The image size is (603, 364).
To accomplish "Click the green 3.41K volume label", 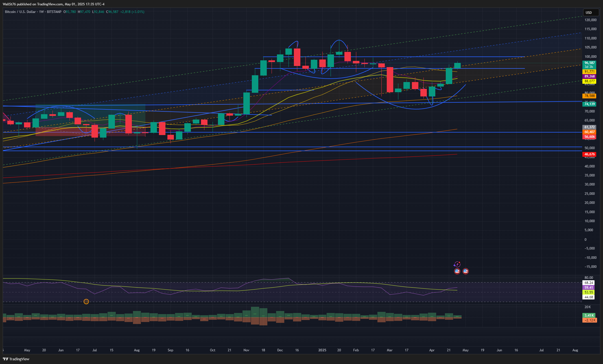I will pyautogui.click(x=589, y=316).
